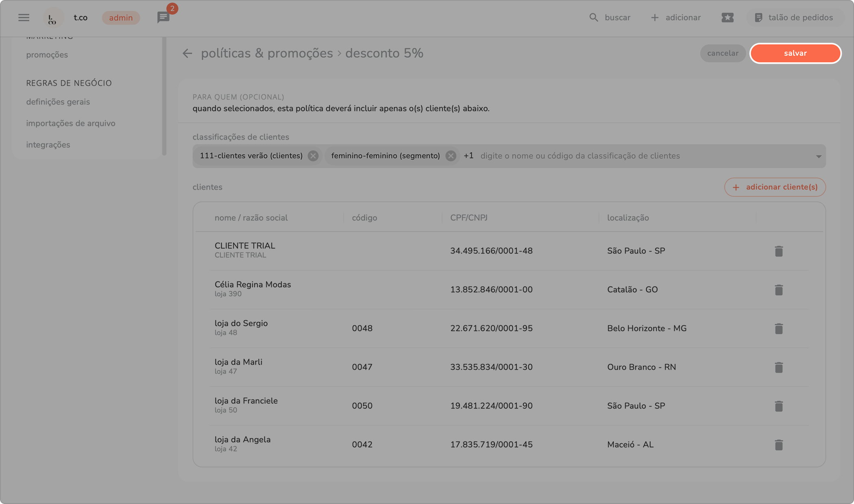The image size is (854, 504).
Task: Remove loja da Franciele trash icon
Action: click(x=778, y=406)
